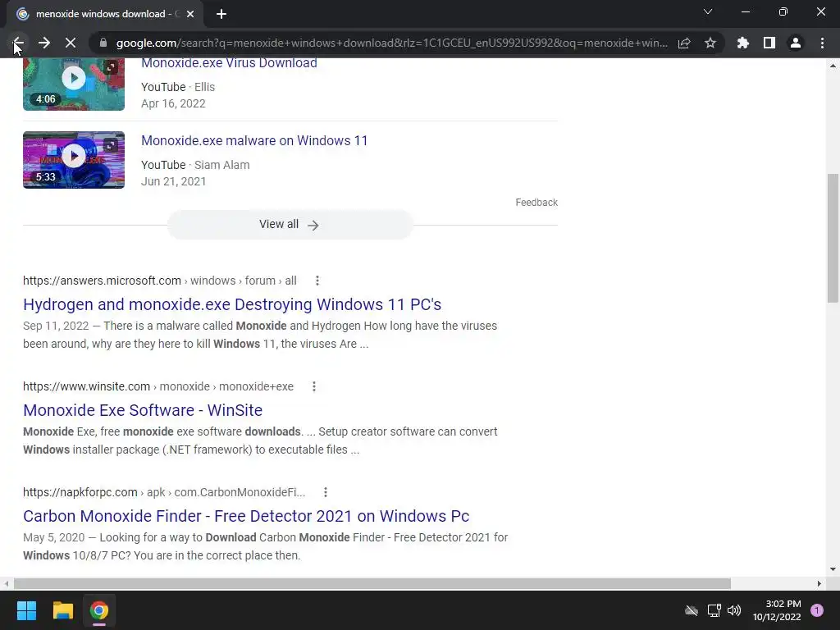Open 'Monoxide.exe malware on Windows 11' link
Image resolution: width=840 pixels, height=630 pixels.
(x=254, y=140)
